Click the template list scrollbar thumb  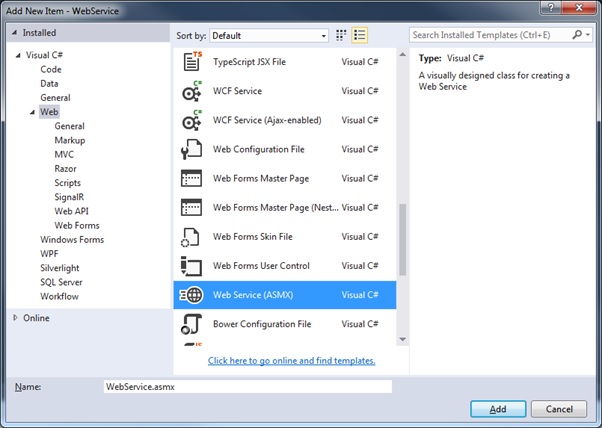(402, 240)
